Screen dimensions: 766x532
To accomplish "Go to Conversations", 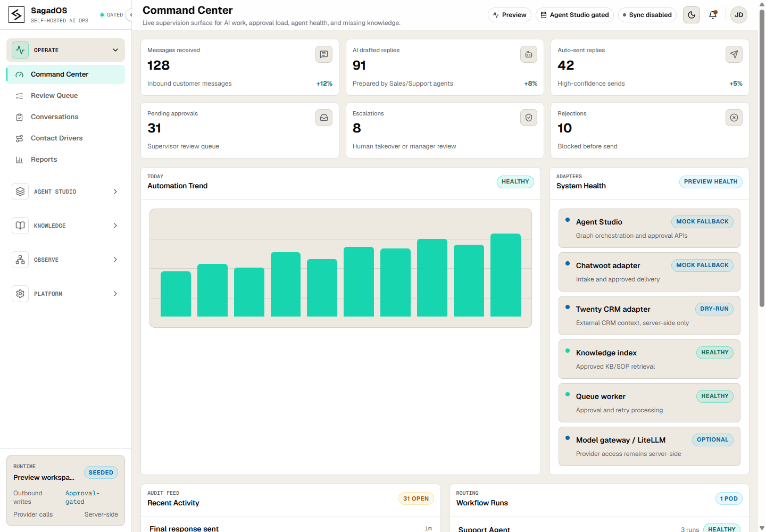I will tap(66, 117).
